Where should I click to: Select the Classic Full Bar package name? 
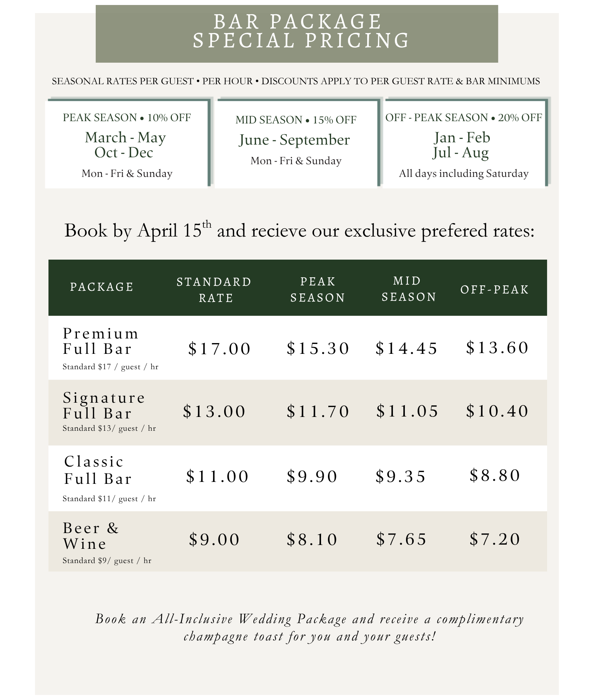(x=98, y=470)
